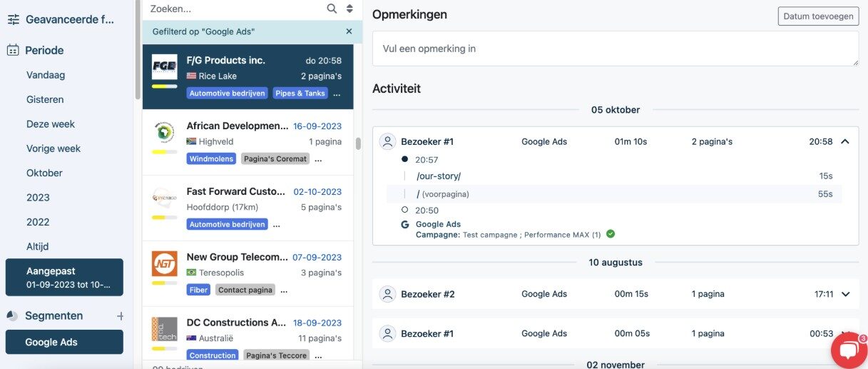Click the Opmerkingen comment text field

coord(615,49)
